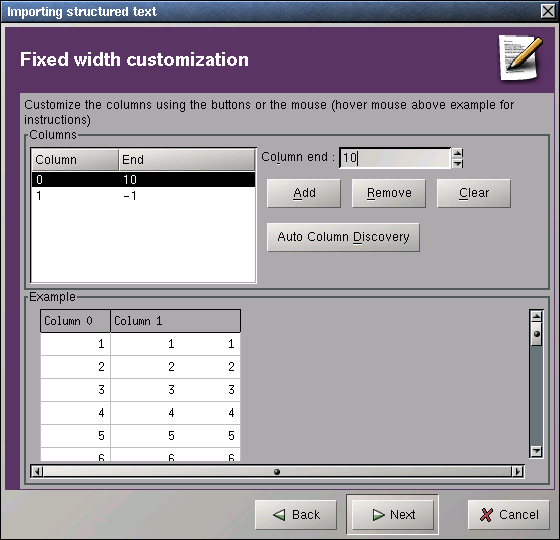The image size is (560, 540).
Task: Run Auto Column Discovery
Action: (x=343, y=237)
